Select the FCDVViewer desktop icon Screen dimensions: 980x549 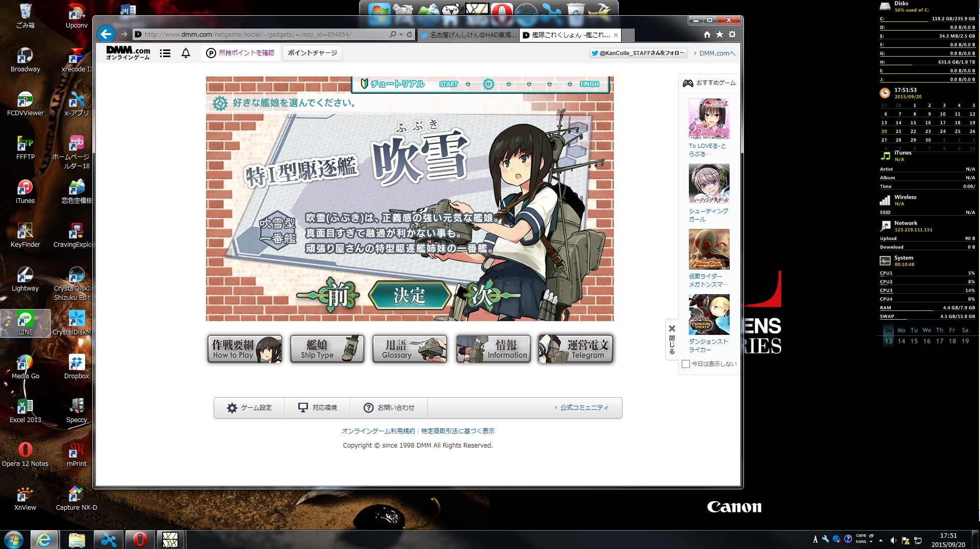click(x=25, y=104)
